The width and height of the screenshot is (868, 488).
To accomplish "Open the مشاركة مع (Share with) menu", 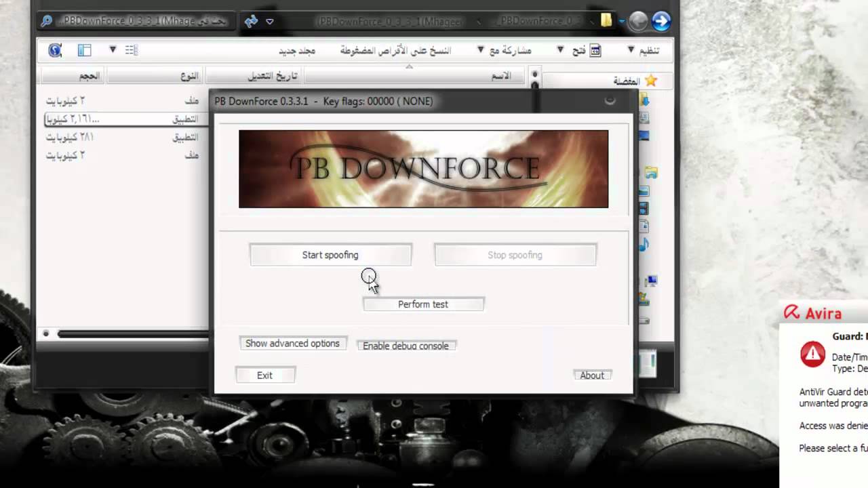I will pyautogui.click(x=505, y=50).
